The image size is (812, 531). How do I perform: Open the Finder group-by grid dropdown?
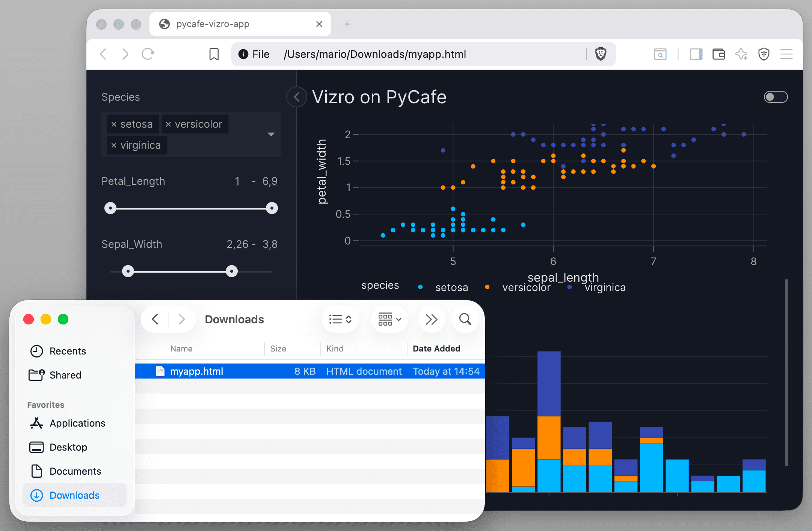coord(389,319)
